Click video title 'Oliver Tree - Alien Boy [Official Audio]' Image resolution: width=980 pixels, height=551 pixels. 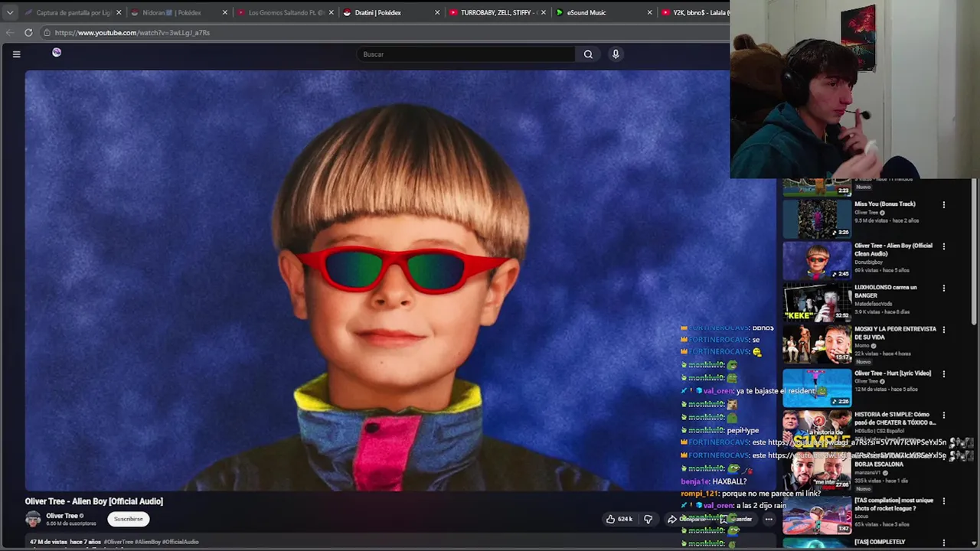point(94,501)
